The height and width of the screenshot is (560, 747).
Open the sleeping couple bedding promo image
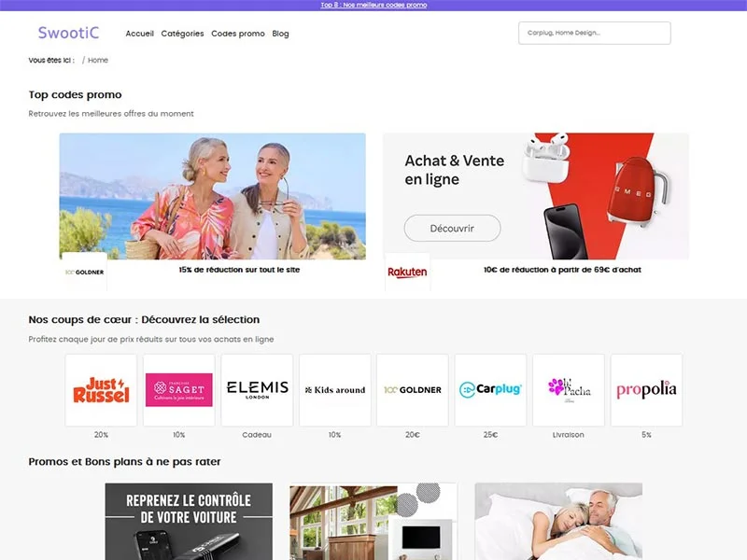click(558, 522)
